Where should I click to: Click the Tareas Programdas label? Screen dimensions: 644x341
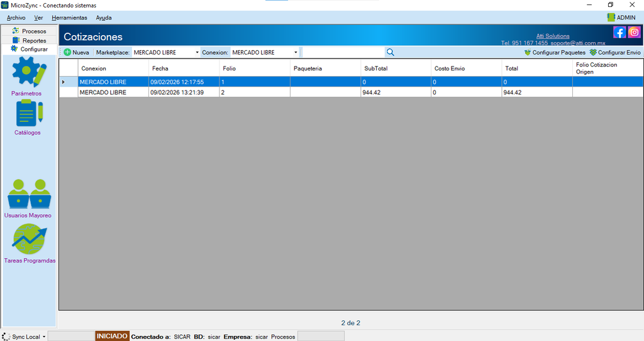(30, 261)
